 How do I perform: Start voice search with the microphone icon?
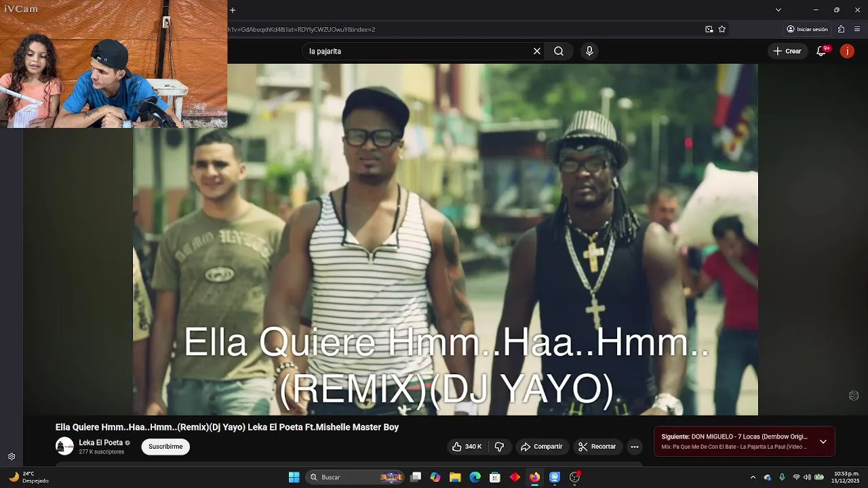point(589,51)
